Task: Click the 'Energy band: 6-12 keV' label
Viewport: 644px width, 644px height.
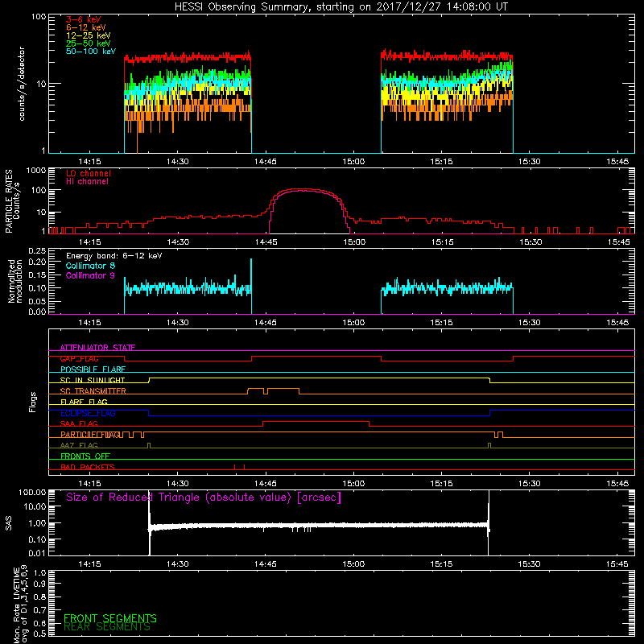Action: tap(114, 256)
